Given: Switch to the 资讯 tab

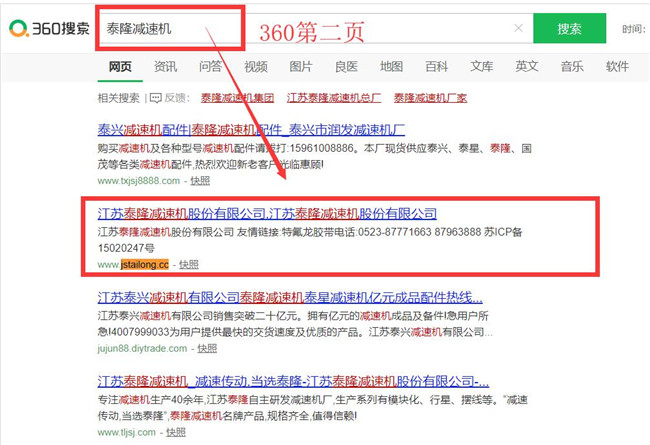Looking at the screenshot, I should click(x=165, y=67).
